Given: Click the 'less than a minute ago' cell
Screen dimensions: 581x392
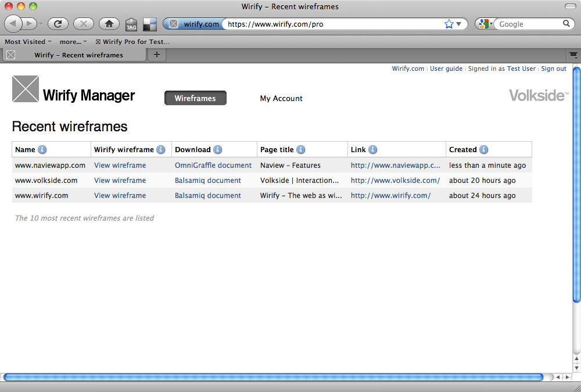Looking at the screenshot, I should pyautogui.click(x=487, y=166).
